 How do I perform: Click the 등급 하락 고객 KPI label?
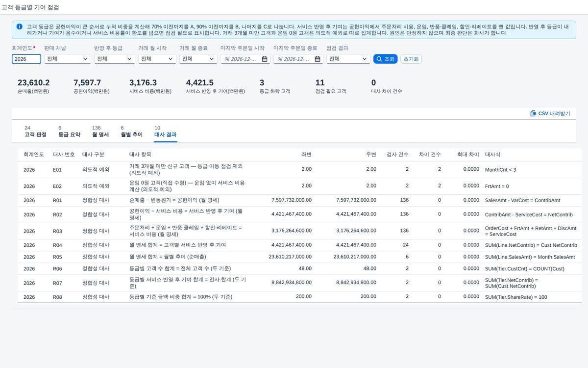click(x=275, y=91)
